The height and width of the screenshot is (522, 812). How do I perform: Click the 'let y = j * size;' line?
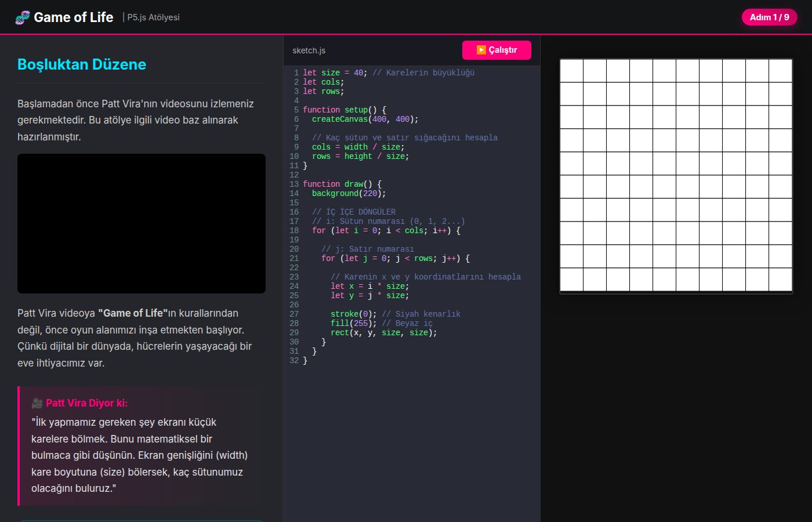tap(370, 295)
